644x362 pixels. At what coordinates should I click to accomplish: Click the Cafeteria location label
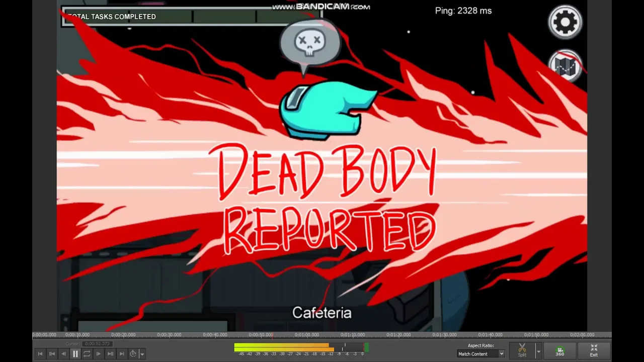[322, 313]
